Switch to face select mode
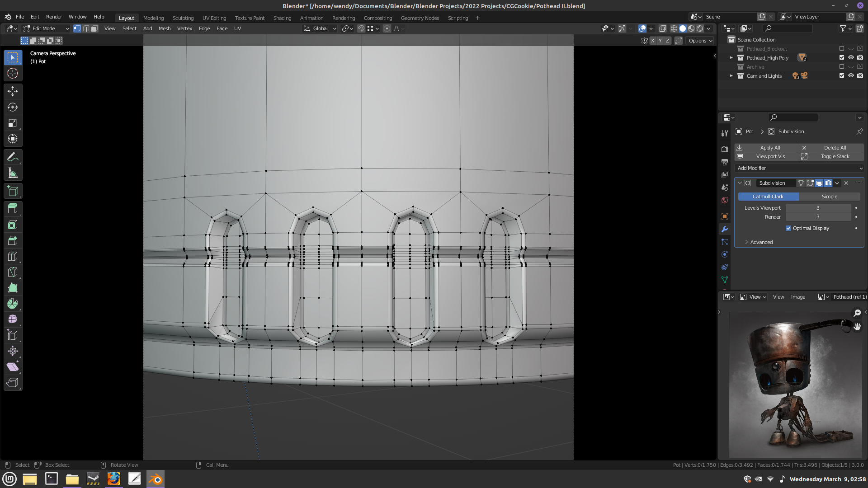The width and height of the screenshot is (868, 488). click(x=94, y=28)
